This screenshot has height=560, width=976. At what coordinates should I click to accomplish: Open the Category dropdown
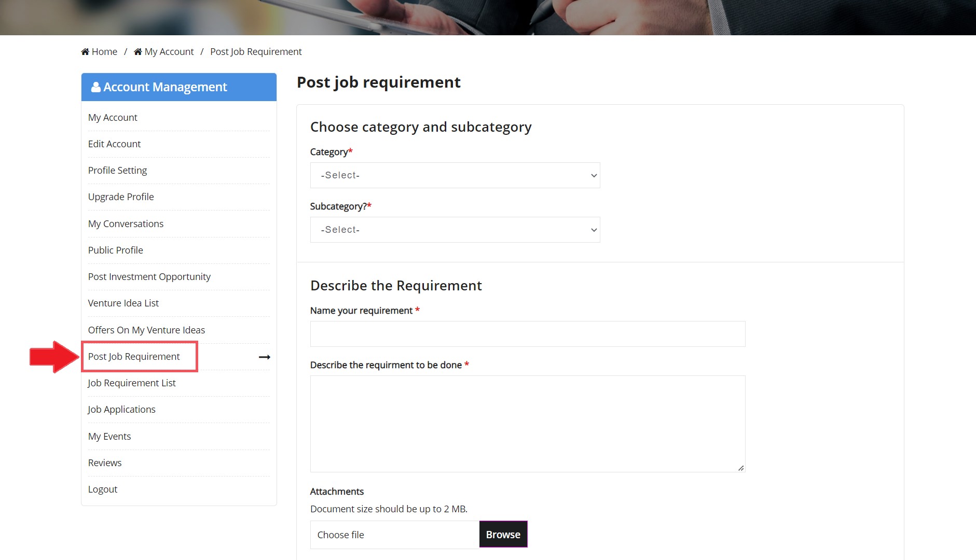[455, 175]
